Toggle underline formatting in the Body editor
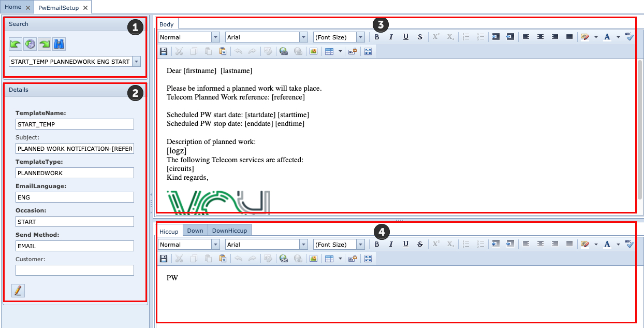 click(x=405, y=37)
